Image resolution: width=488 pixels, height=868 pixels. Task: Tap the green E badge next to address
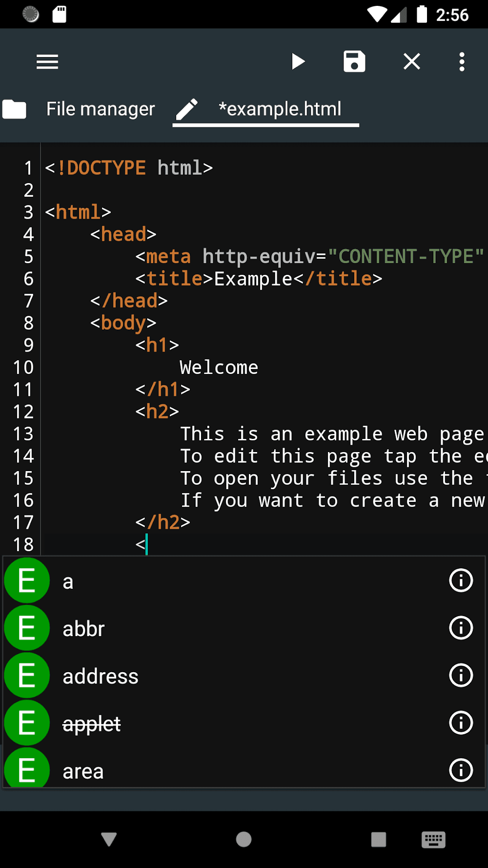(26, 675)
